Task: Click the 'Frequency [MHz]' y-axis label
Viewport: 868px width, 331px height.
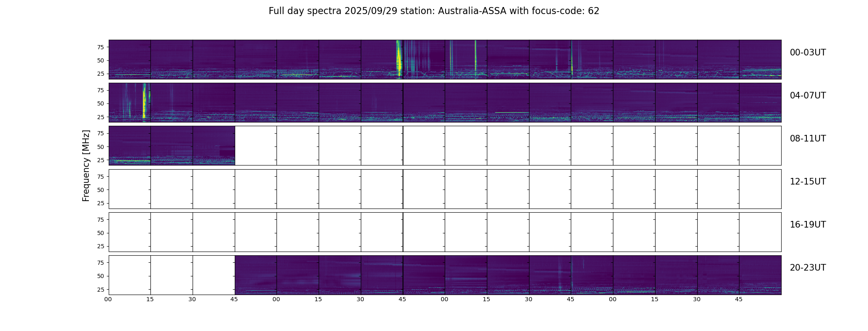Action: [x=86, y=165]
